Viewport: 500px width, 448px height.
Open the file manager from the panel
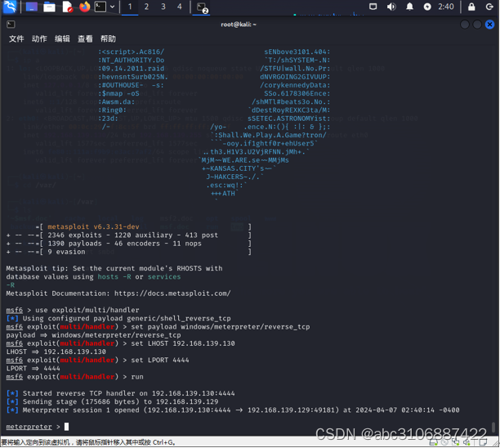click(49, 7)
